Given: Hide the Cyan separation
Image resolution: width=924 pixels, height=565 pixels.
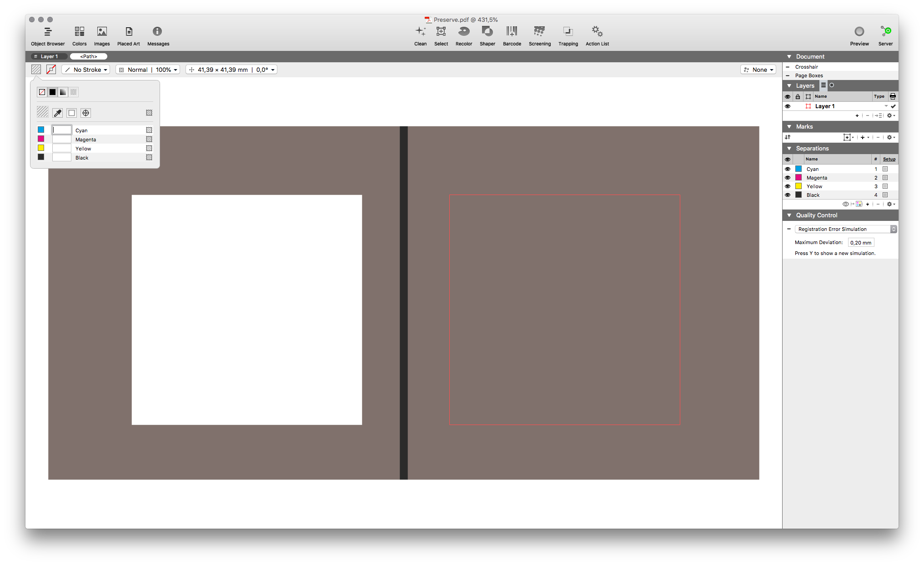Looking at the screenshot, I should coord(788,169).
